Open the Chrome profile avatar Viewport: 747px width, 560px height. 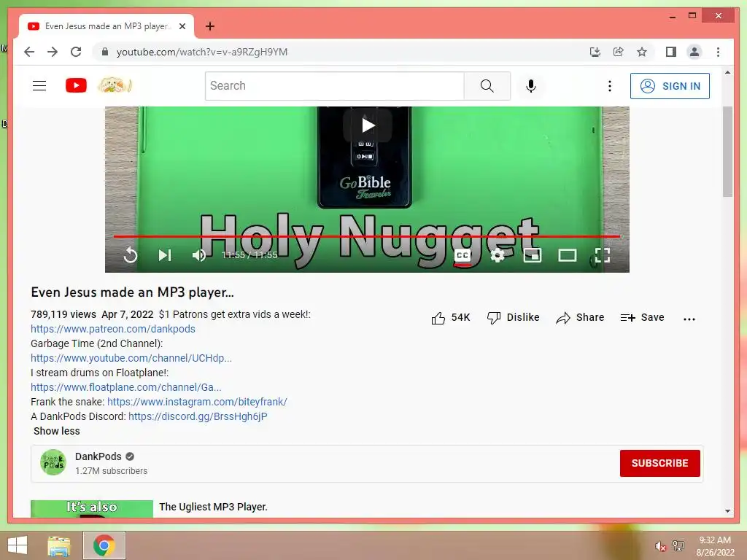pyautogui.click(x=694, y=52)
